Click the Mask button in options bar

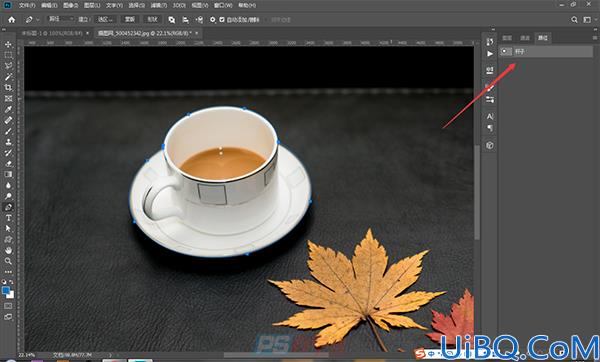pos(130,19)
